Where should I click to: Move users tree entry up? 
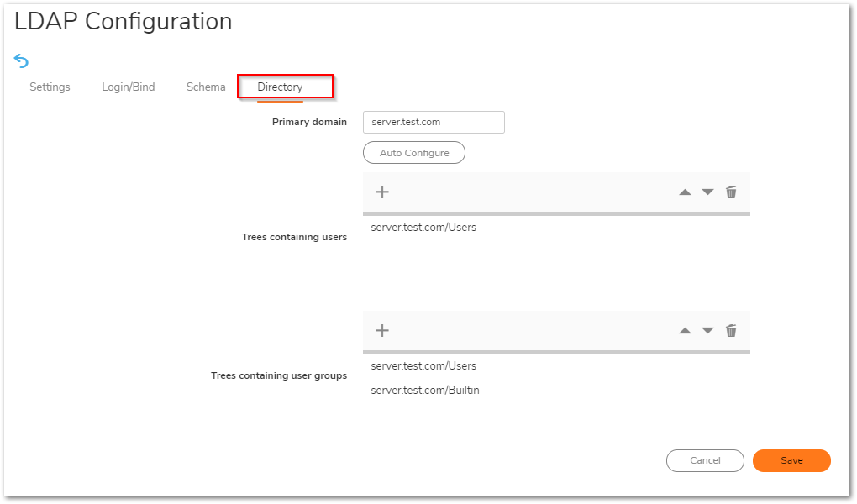[685, 192]
